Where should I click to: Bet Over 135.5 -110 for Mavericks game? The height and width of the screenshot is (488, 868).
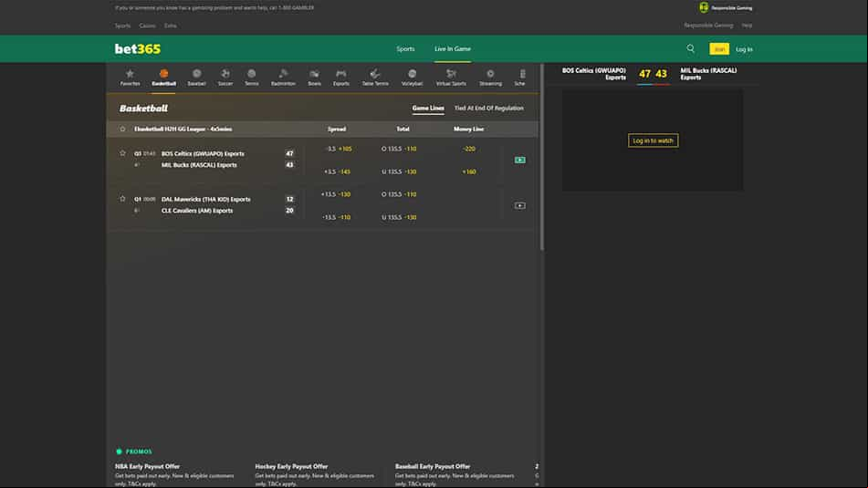point(399,194)
